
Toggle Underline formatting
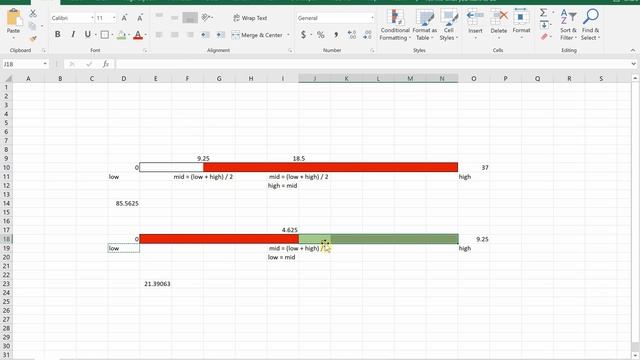click(x=87, y=35)
